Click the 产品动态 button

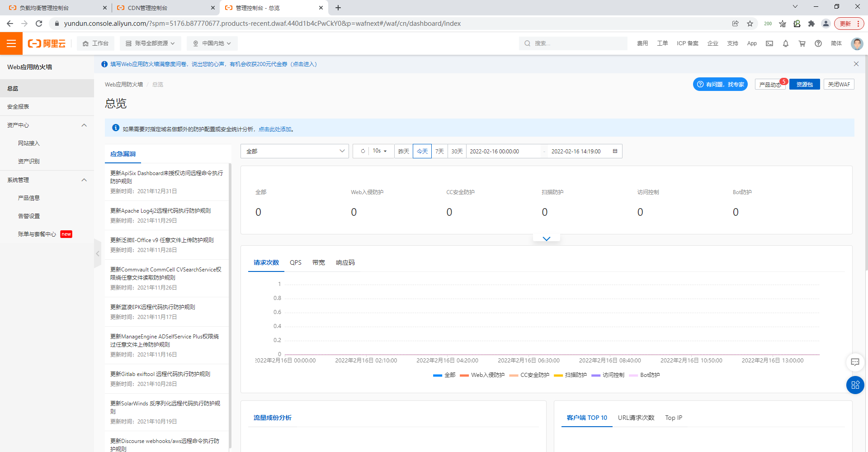click(x=770, y=85)
